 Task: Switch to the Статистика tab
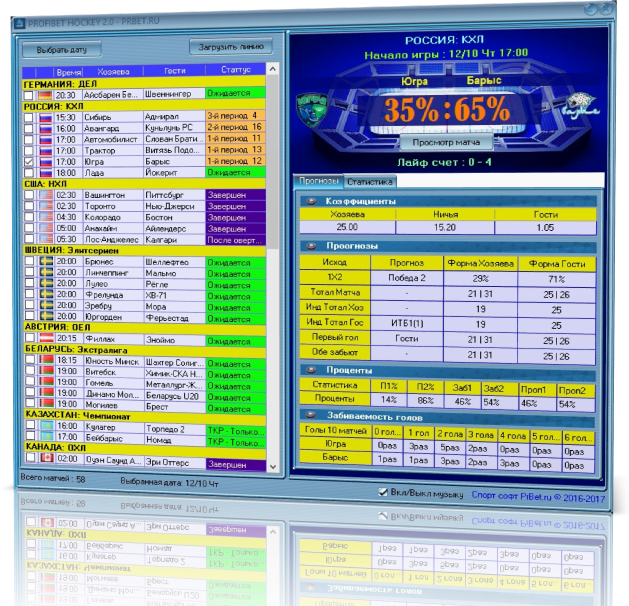point(369,182)
